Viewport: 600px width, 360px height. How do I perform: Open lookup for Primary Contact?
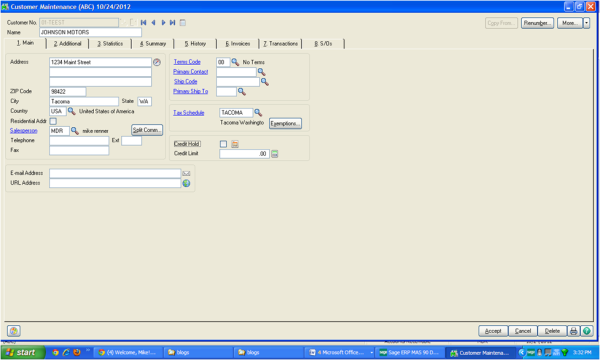pos(261,72)
